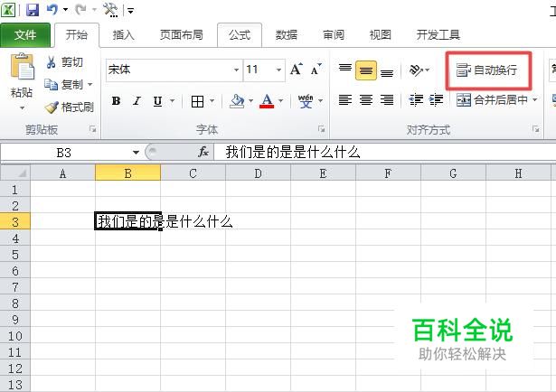Click the 合并后居中 merge and center button
The width and height of the screenshot is (556, 392).
pos(492,100)
